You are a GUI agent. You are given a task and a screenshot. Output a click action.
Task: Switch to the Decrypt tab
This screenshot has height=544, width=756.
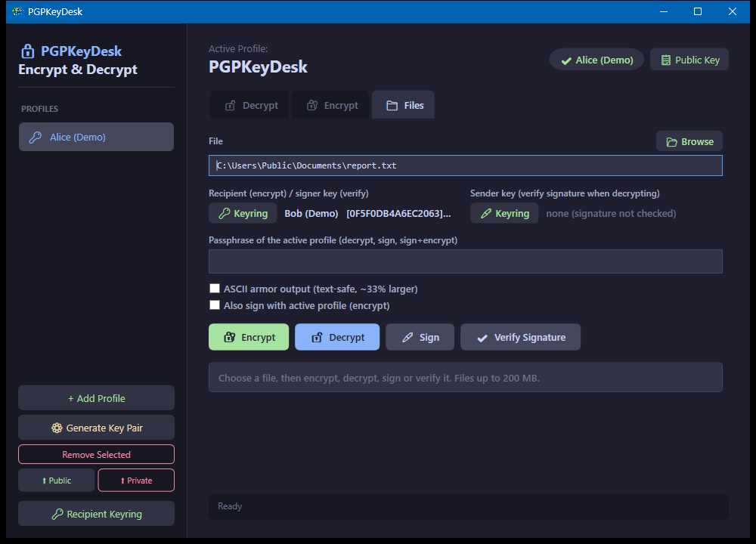249,105
